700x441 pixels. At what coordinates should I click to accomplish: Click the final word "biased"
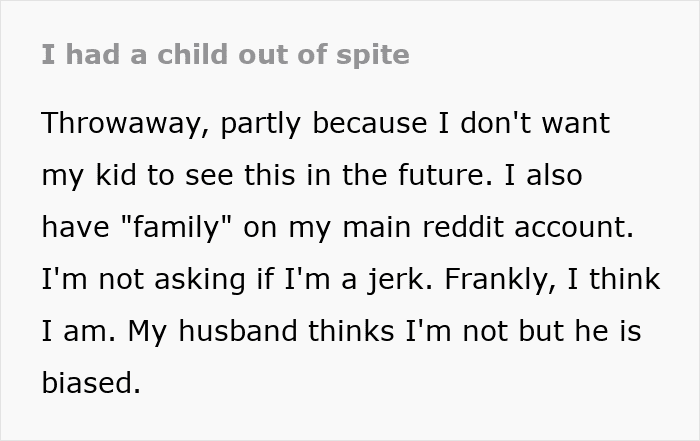(91, 384)
